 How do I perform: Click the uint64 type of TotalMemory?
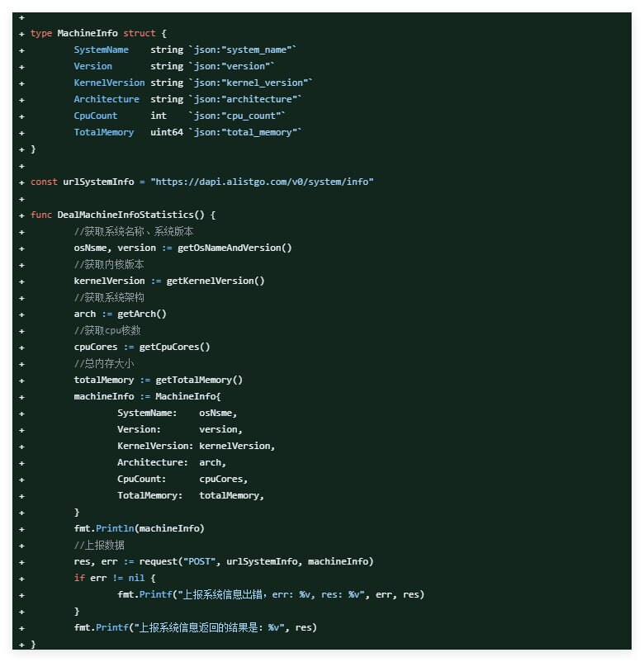[166, 132]
